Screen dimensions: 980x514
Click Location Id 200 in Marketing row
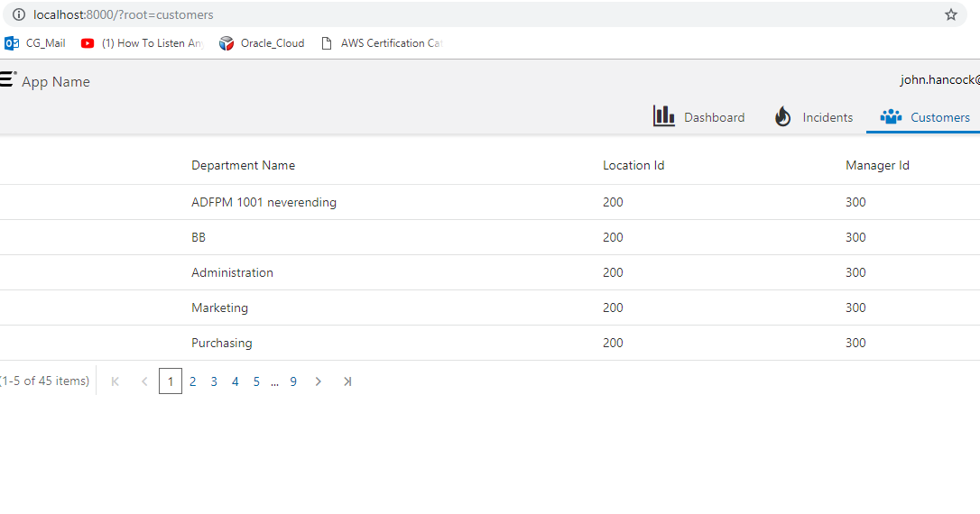pyautogui.click(x=613, y=307)
